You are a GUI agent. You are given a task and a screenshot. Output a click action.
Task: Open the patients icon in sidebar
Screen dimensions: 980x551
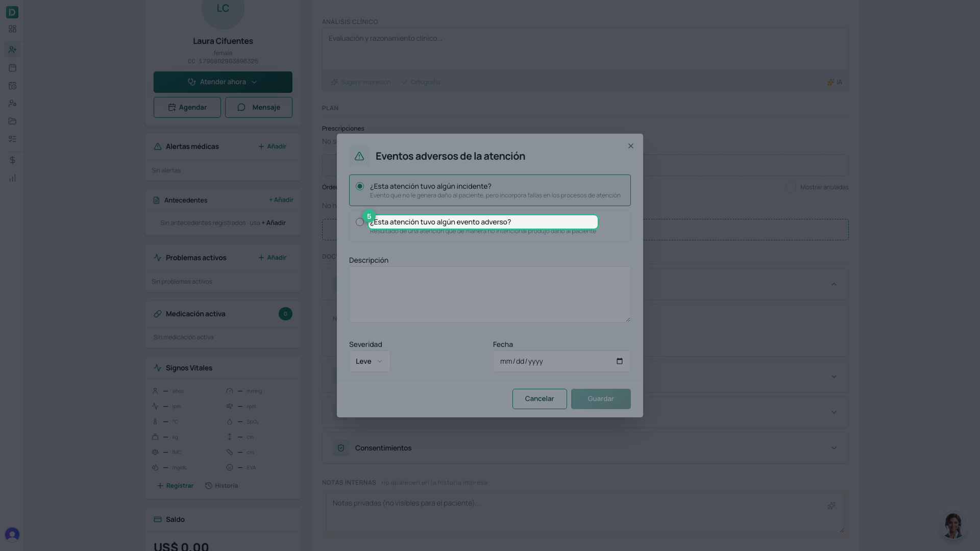[x=12, y=49]
